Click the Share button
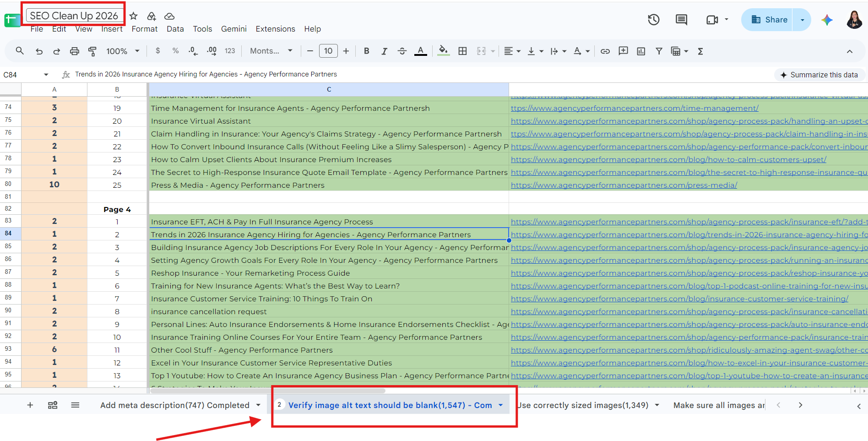This screenshot has height=441, width=868. 770,20
